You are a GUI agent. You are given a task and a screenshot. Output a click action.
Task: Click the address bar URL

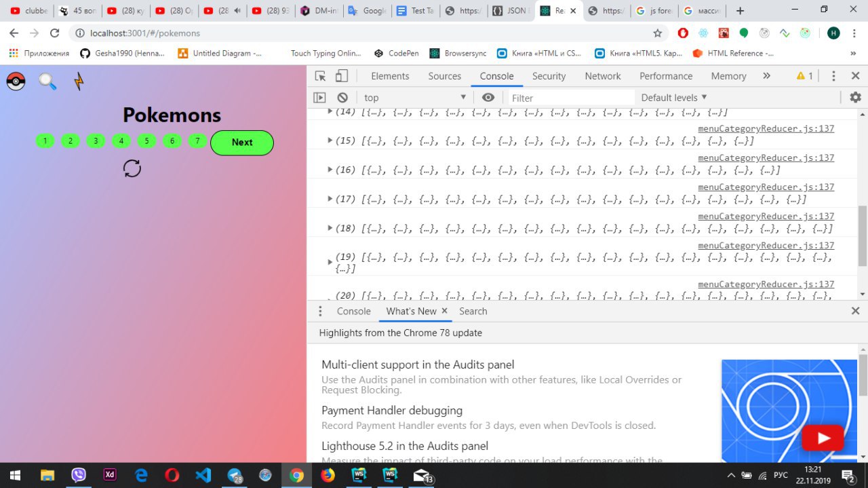[x=144, y=33]
